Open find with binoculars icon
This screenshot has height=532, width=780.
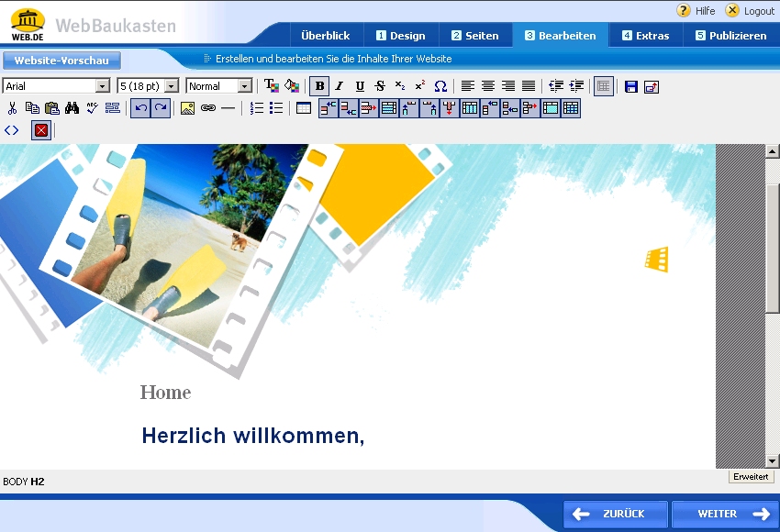pos(72,108)
